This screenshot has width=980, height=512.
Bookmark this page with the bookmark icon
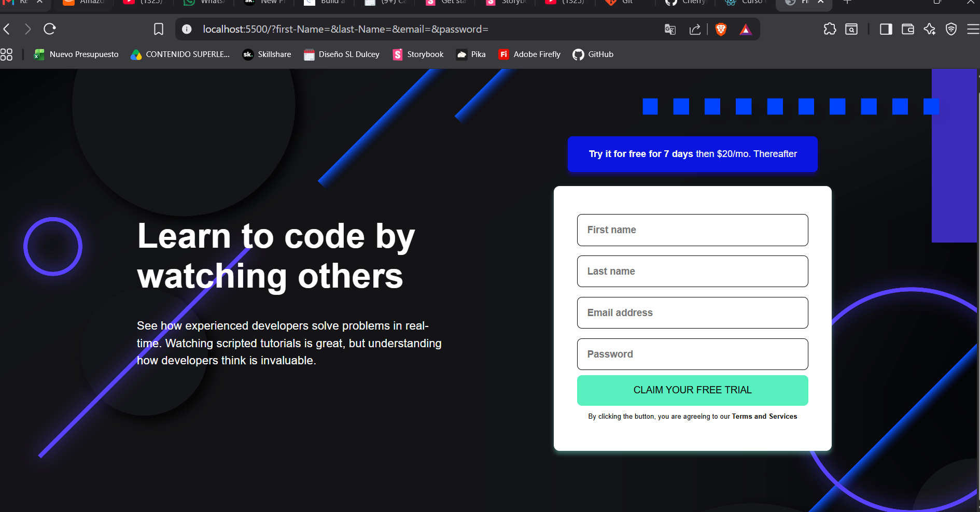(x=159, y=29)
